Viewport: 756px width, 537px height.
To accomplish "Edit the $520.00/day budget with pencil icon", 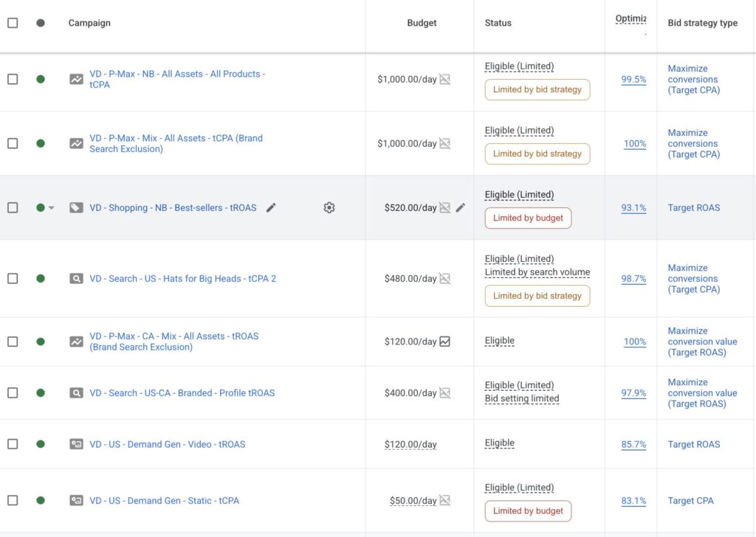I will [x=461, y=207].
